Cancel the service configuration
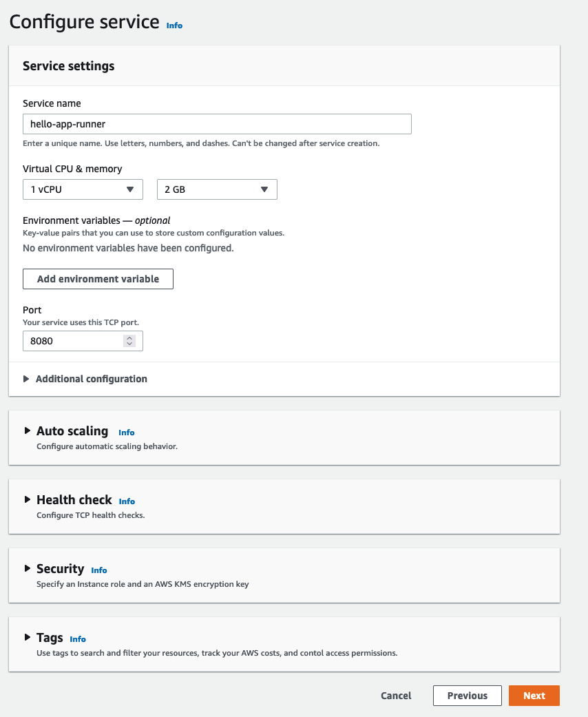Viewport: 588px width, 717px height. pyautogui.click(x=396, y=696)
